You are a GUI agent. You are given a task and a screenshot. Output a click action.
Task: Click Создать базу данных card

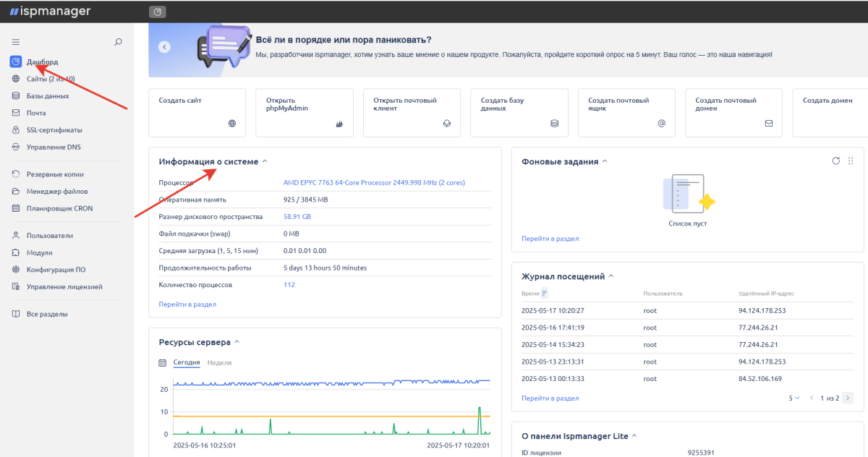[519, 113]
